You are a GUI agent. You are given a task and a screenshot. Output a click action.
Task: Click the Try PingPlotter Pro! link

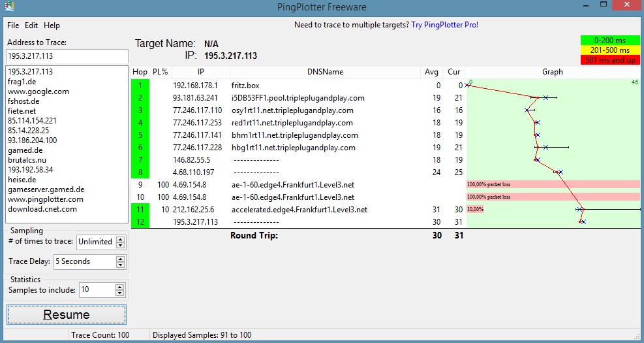click(444, 25)
